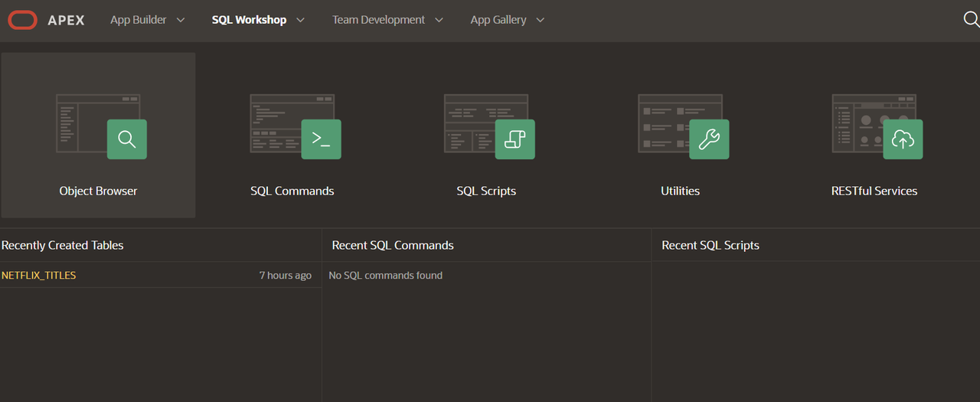Click the Object Browser label

pyautogui.click(x=98, y=191)
